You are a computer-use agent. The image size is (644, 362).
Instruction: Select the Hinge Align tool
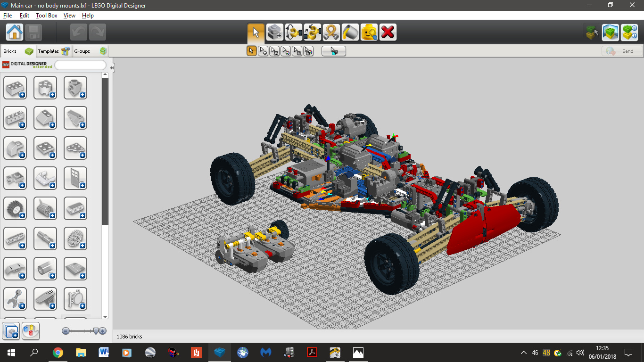tap(313, 32)
